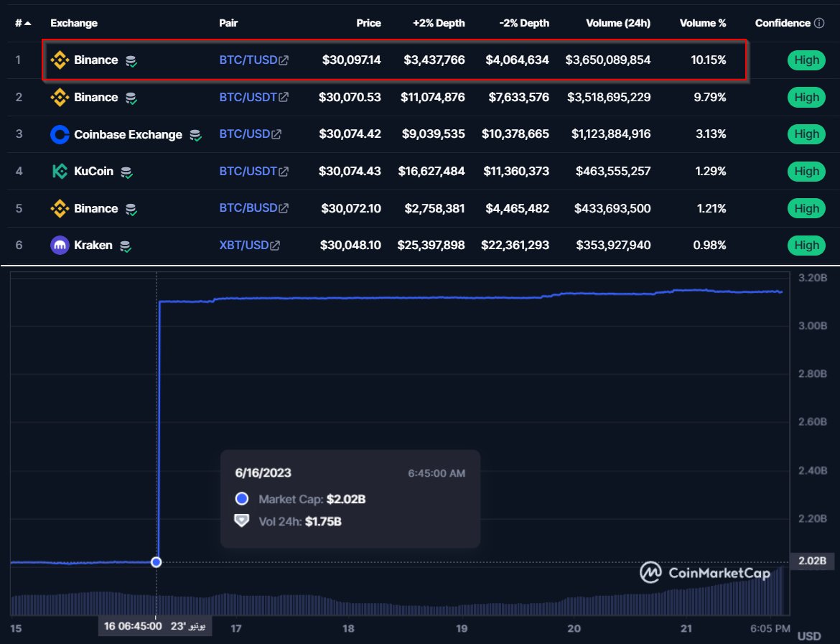Click the Binance name in row 1
This screenshot has width=840, height=644.
[x=96, y=60]
